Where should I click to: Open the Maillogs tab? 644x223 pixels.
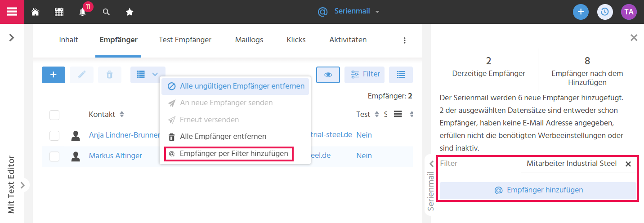point(249,40)
